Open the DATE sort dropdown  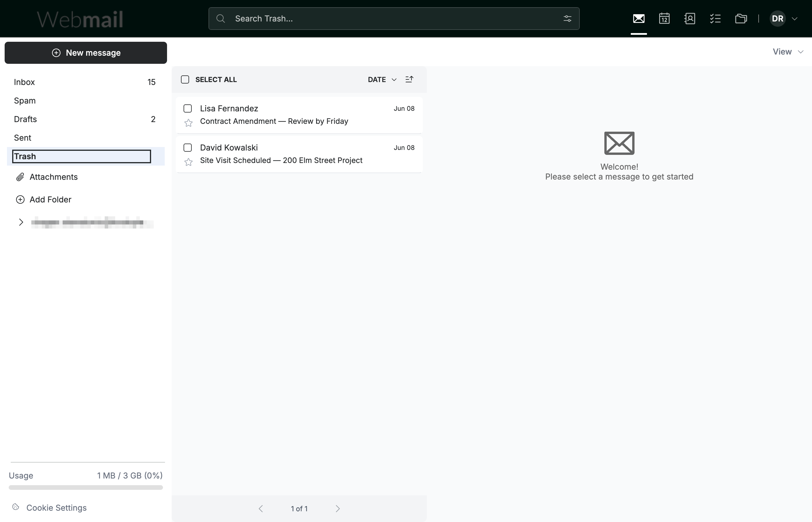[x=382, y=80]
